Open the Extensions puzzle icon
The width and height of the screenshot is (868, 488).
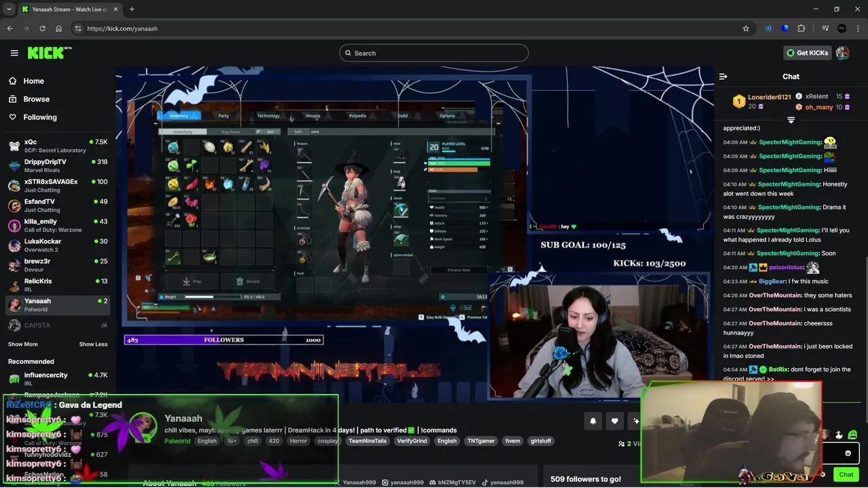pyautogui.click(x=802, y=28)
